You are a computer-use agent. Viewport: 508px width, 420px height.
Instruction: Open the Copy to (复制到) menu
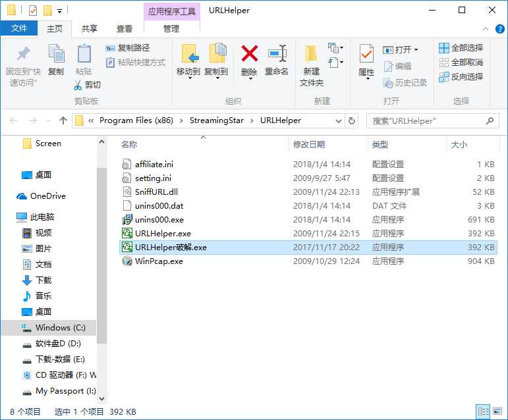click(216, 61)
